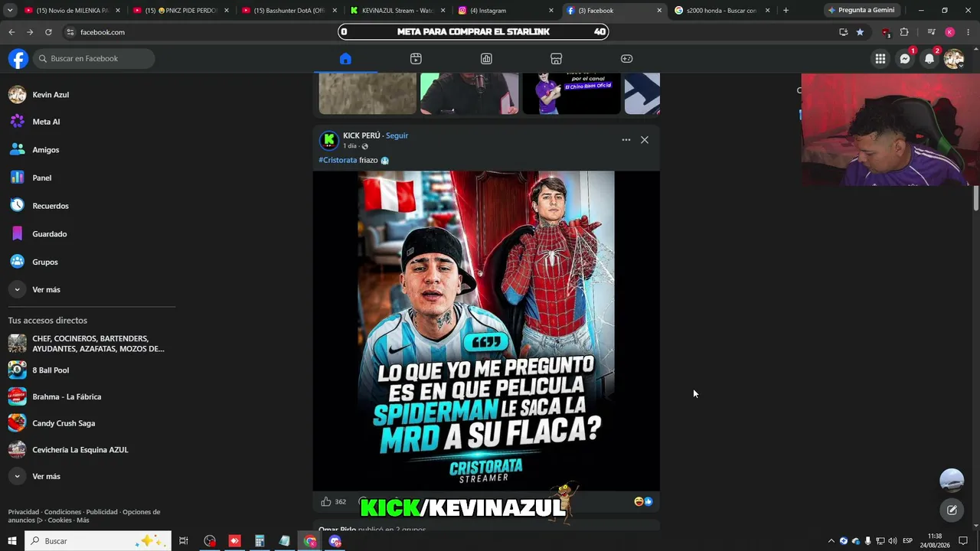Image resolution: width=980 pixels, height=551 pixels.
Task: Open the #Cristorata hashtag
Action: click(x=338, y=160)
